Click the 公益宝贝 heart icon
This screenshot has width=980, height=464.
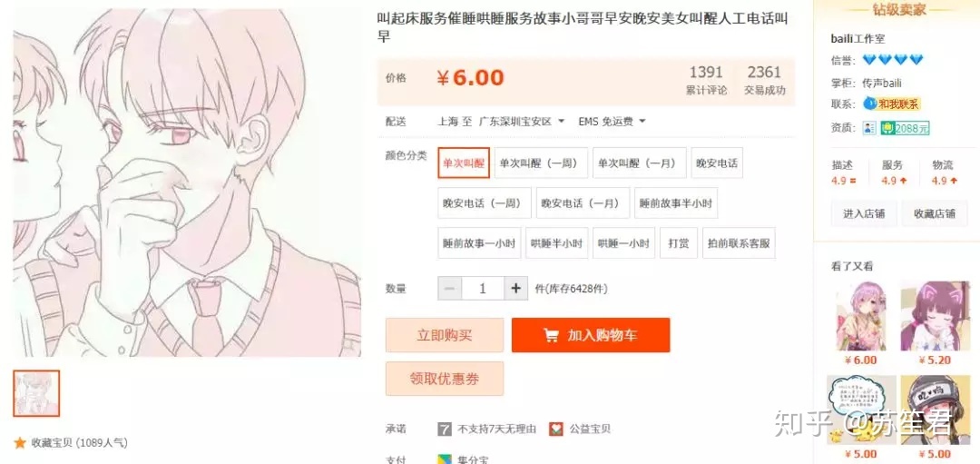coord(555,429)
